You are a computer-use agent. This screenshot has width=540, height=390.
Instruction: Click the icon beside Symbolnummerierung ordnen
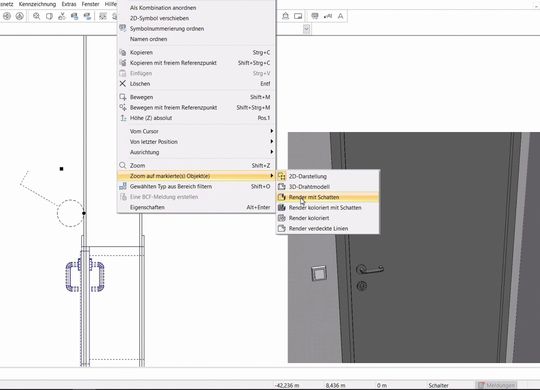[x=123, y=28]
